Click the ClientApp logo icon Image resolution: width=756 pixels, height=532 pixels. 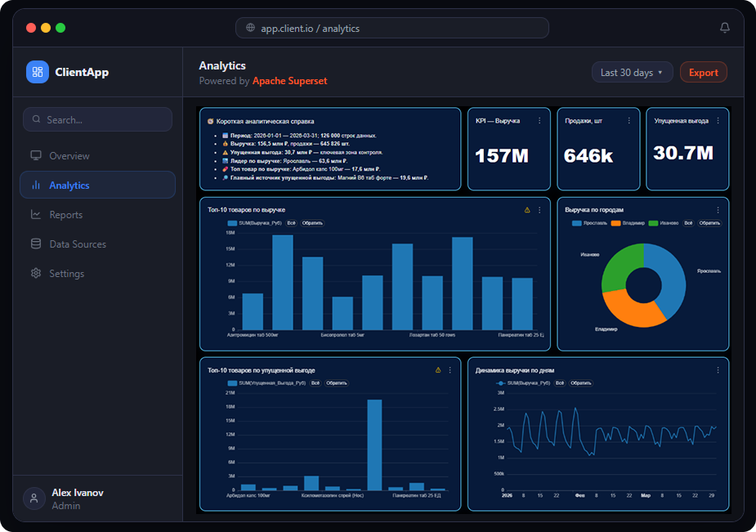(38, 72)
